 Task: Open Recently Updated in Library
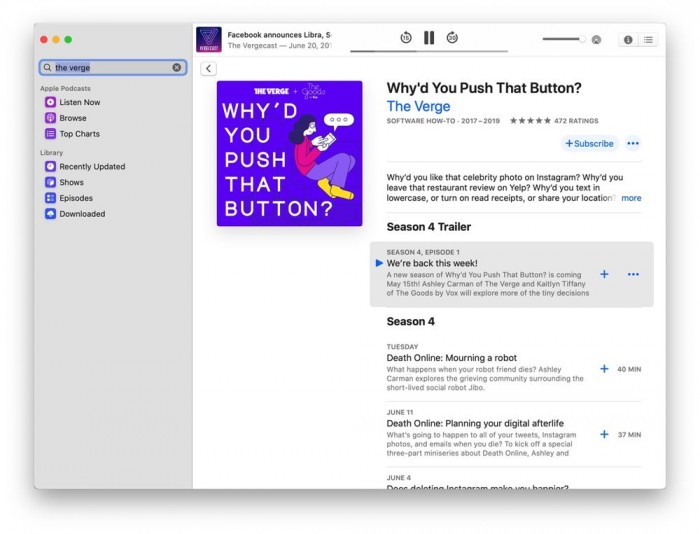92,167
